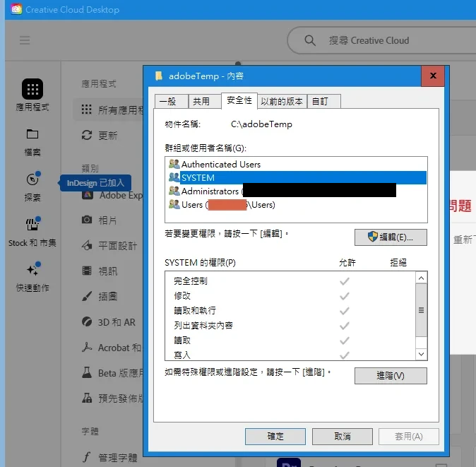Viewport: 476px width, 467px height.
Task: Open the 快速動作 sparkle icon
Action: (32, 270)
